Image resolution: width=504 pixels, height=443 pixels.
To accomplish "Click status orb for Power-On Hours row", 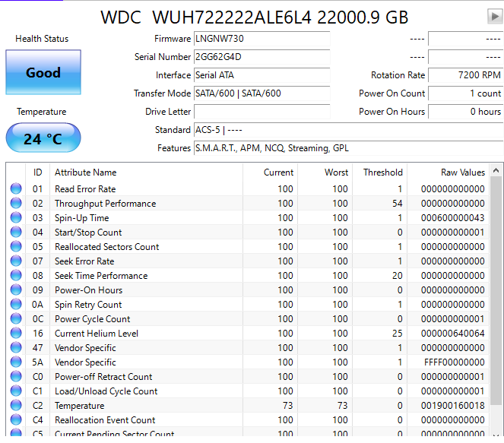I will point(16,290).
